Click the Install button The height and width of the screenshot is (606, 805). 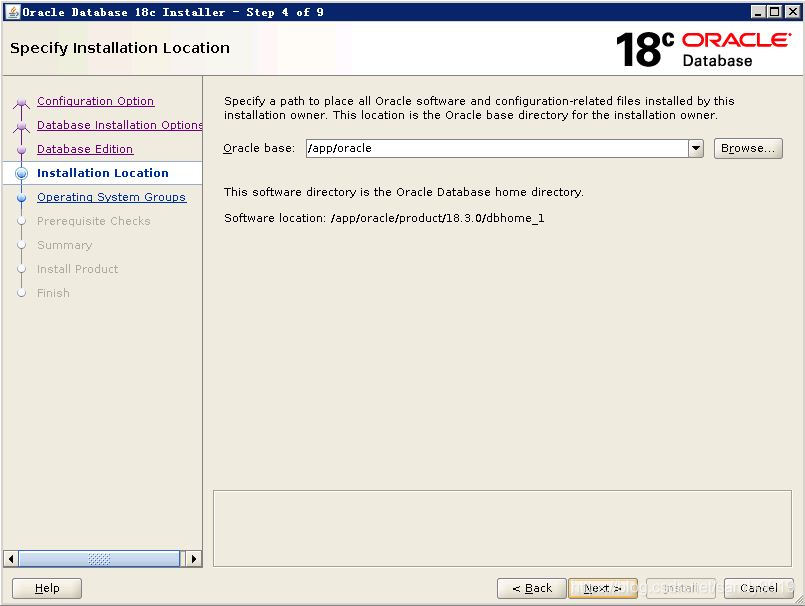680,589
